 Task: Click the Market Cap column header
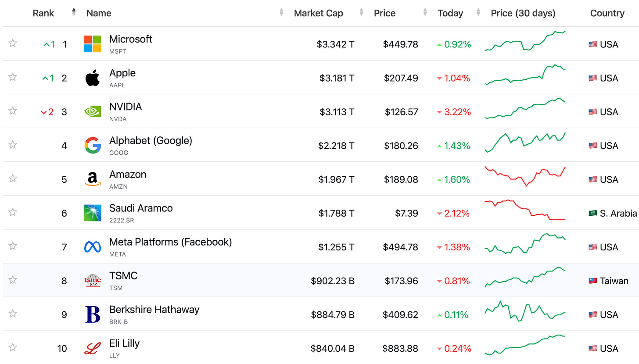319,13
